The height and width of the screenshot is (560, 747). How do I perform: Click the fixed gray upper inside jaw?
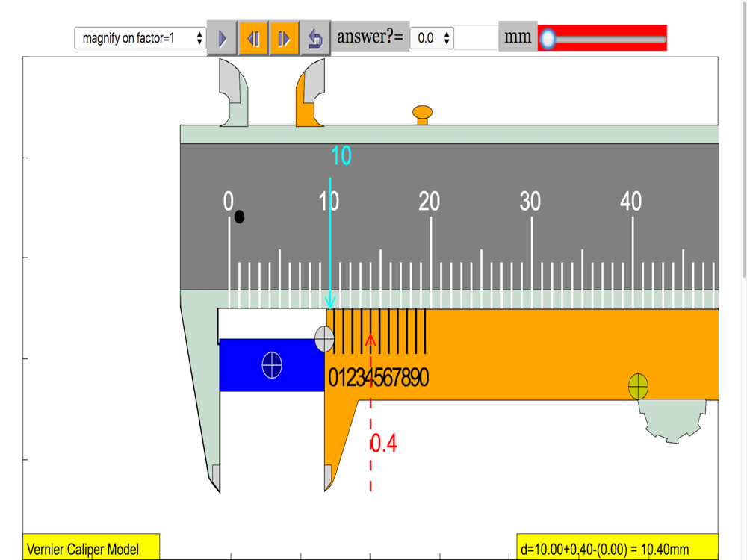pos(233,93)
